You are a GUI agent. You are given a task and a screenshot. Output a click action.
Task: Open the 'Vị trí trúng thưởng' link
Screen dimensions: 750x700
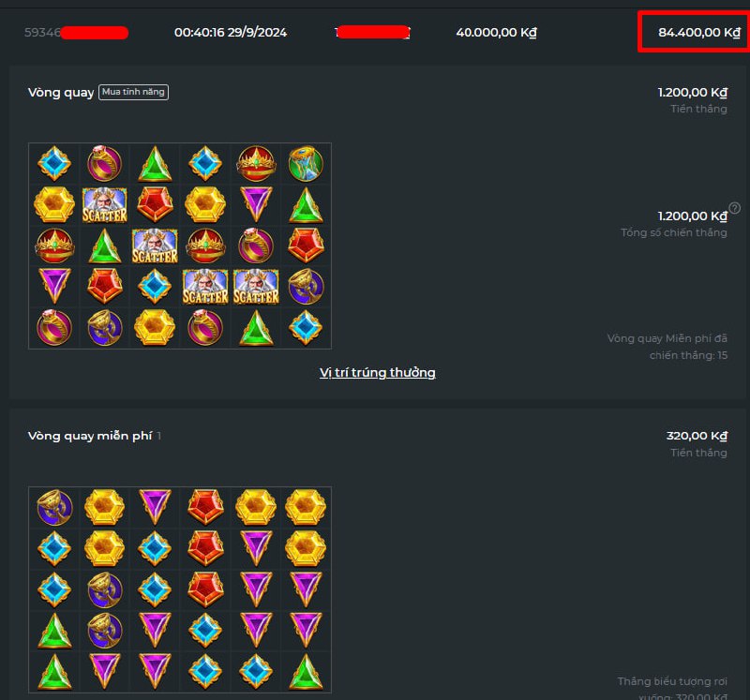378,372
